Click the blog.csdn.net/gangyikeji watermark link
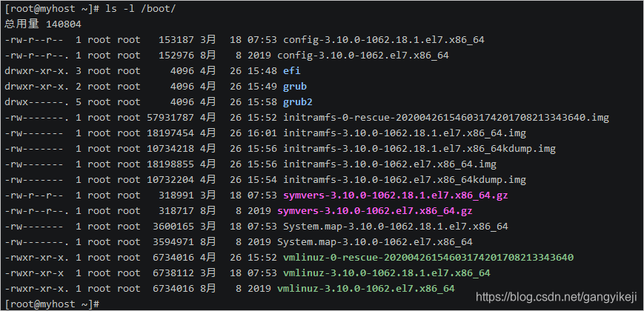Screen dimensions: 644x311 [x=556, y=298]
